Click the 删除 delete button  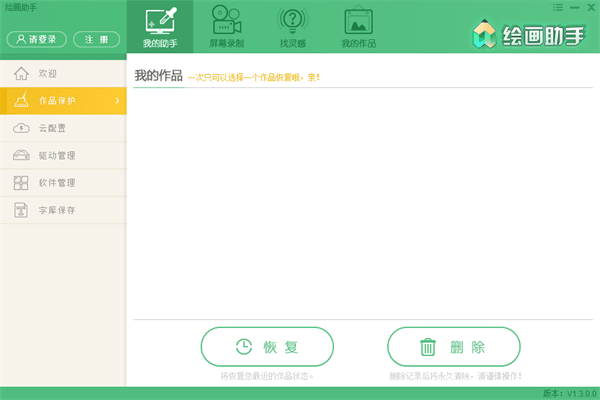click(454, 347)
